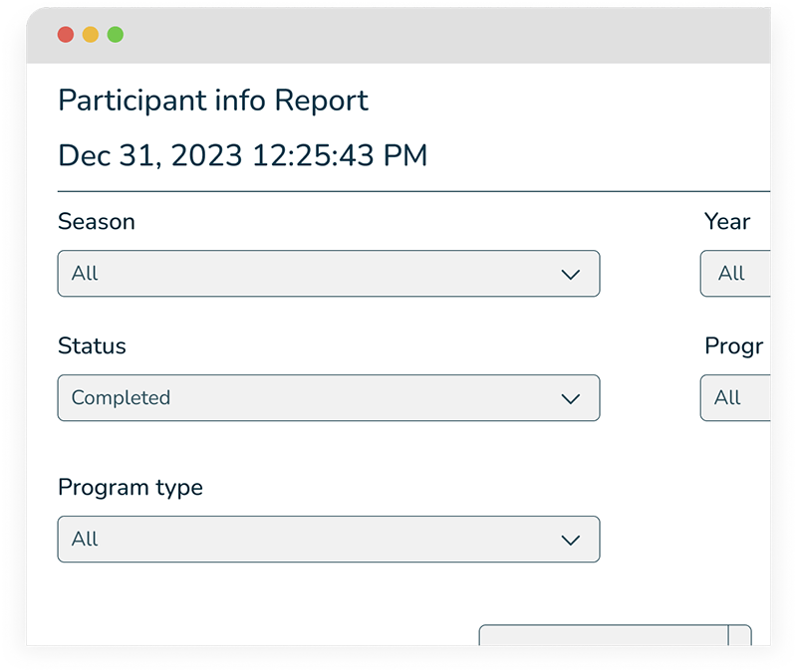The image size is (797, 672).
Task: Open the Season dropdown showing All
Action: pos(329,274)
